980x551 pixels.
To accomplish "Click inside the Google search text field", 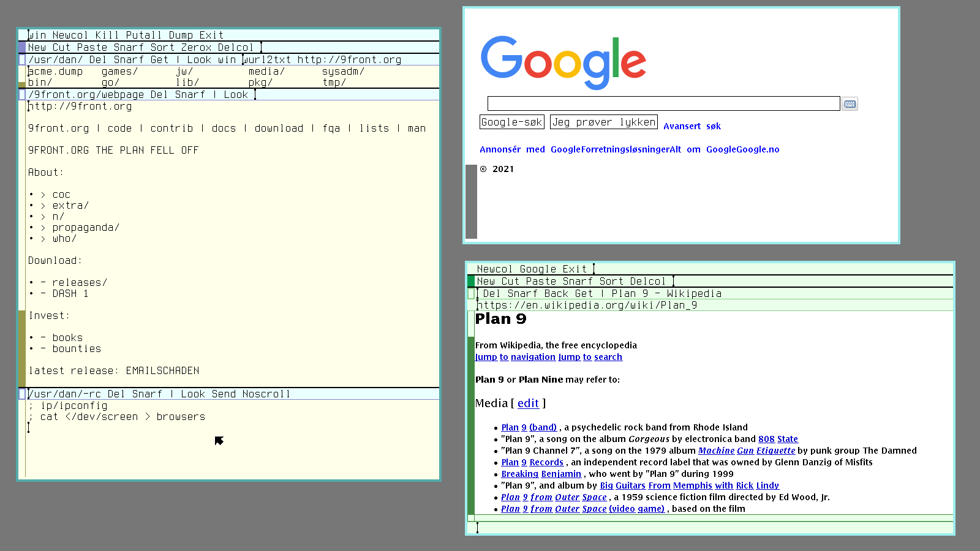I will point(663,104).
